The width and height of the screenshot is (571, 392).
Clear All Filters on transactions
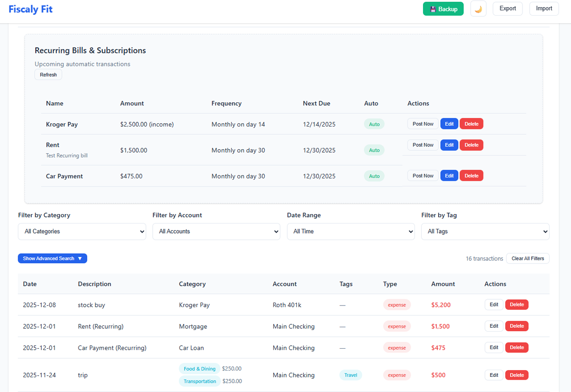tap(527, 258)
